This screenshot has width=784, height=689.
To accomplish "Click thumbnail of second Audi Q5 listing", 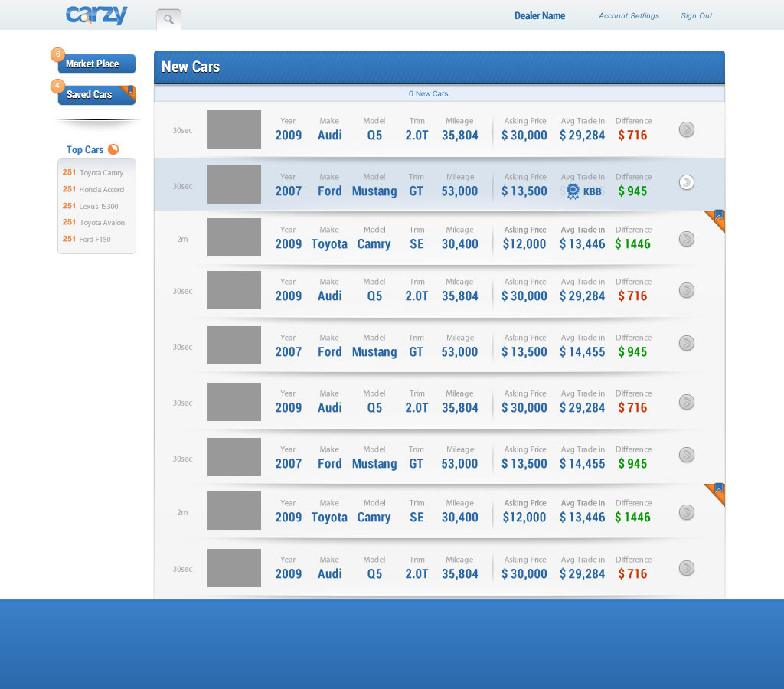I will pyautogui.click(x=234, y=290).
